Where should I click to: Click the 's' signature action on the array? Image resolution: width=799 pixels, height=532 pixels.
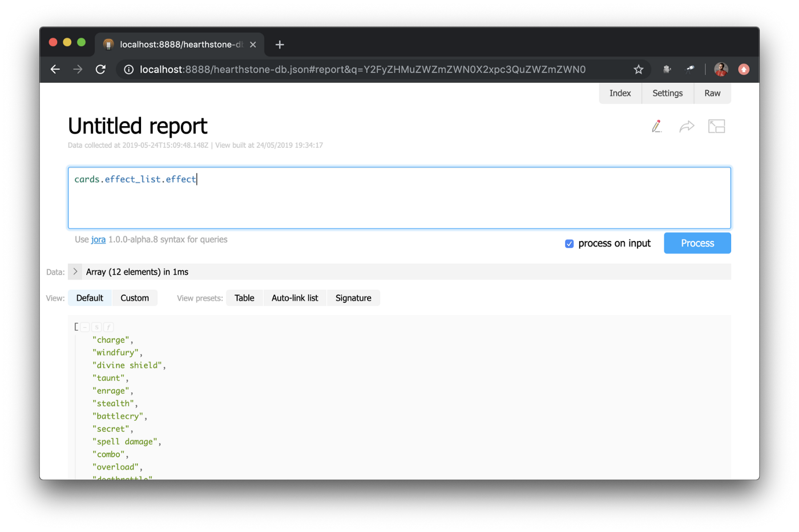point(96,327)
